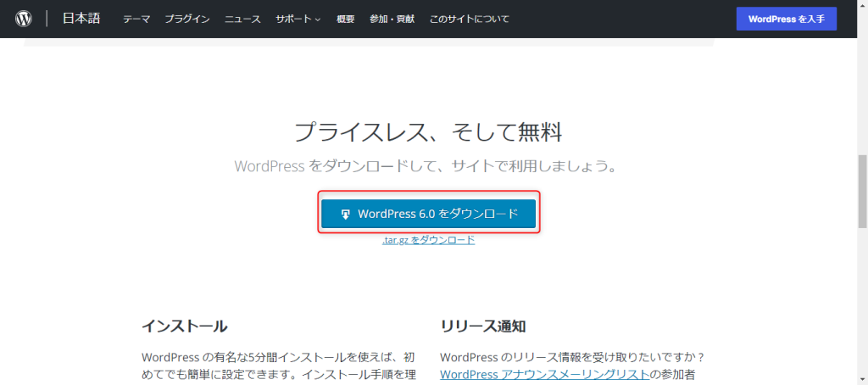Viewport: 868px width, 385px height.
Task: Click the download arrow icon in blue button
Action: coord(346,214)
